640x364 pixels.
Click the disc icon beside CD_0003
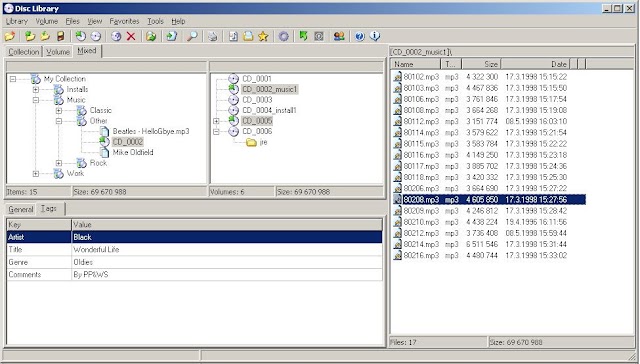click(233, 100)
